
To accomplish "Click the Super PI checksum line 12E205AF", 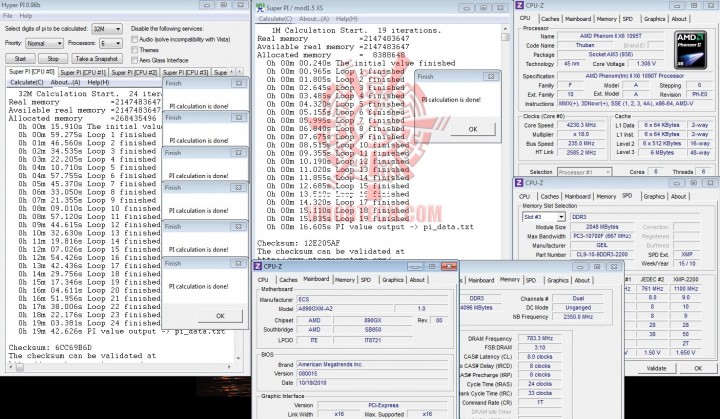I will click(x=298, y=243).
